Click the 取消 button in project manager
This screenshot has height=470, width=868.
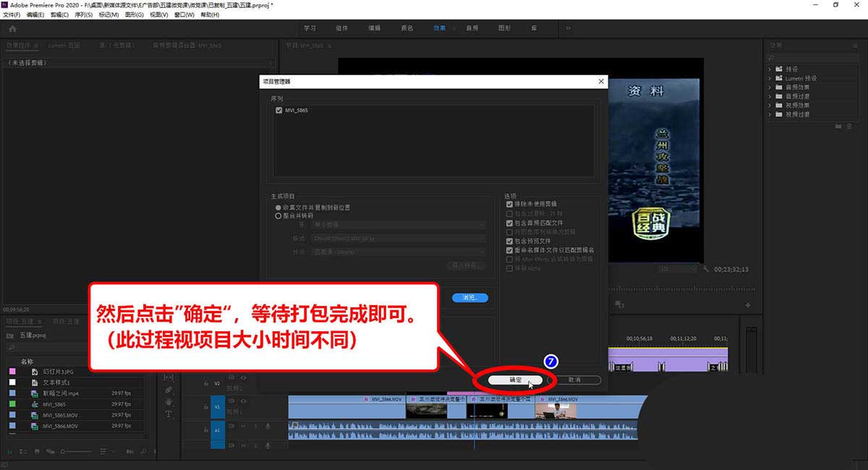pos(574,380)
